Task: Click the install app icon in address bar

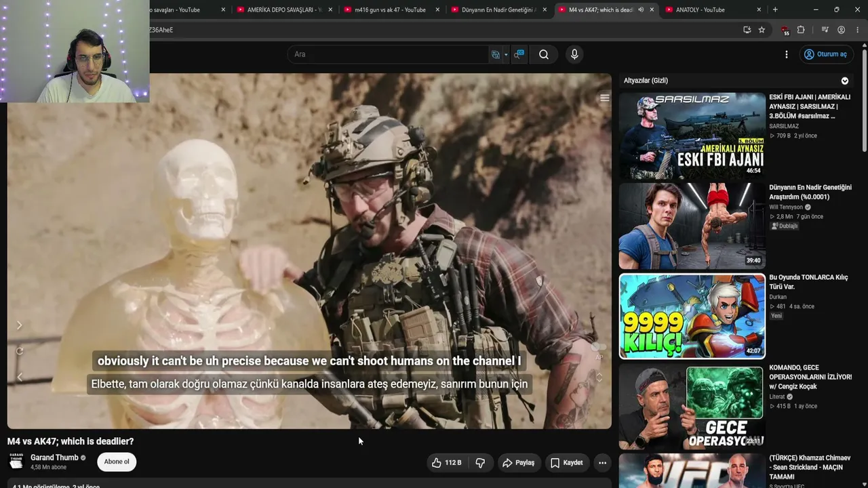Action: [747, 30]
